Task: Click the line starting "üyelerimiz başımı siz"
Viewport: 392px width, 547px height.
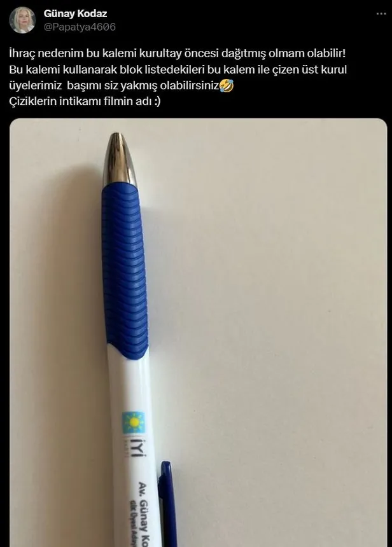Action: coord(121,85)
